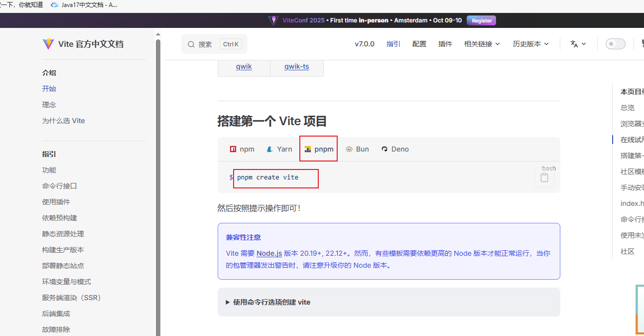Click the pnpm create vite code text
Image resolution: width=644 pixels, height=336 pixels.
pyautogui.click(x=268, y=177)
